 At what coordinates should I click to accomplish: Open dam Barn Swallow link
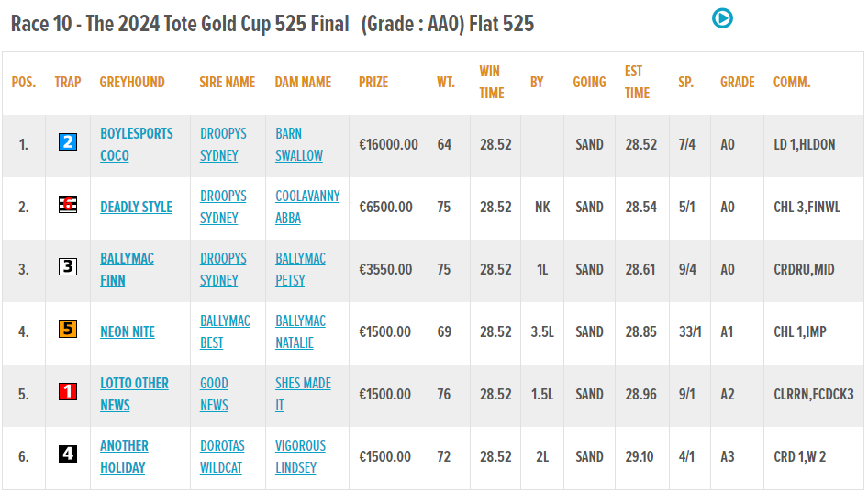(x=299, y=144)
